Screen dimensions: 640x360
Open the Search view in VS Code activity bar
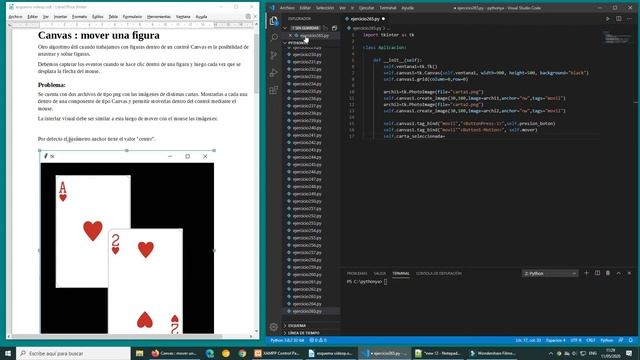273,38
